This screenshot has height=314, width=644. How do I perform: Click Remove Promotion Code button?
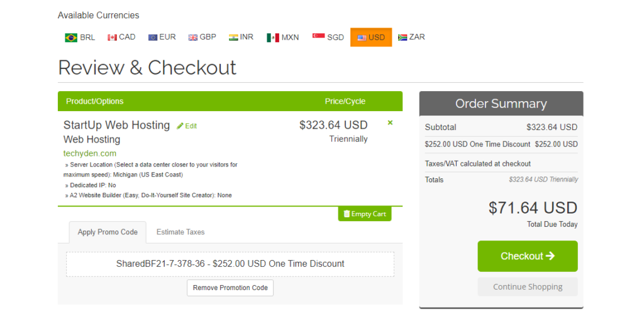[230, 288]
